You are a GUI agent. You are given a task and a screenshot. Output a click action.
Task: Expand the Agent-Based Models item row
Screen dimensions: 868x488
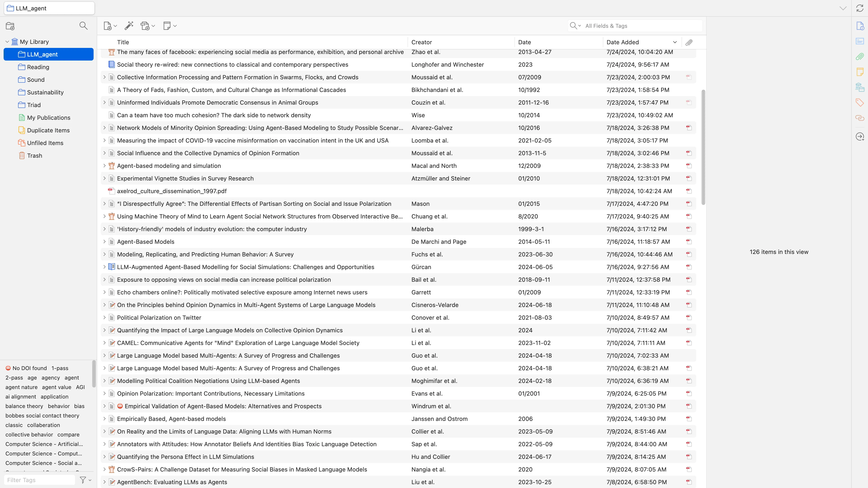[104, 242]
